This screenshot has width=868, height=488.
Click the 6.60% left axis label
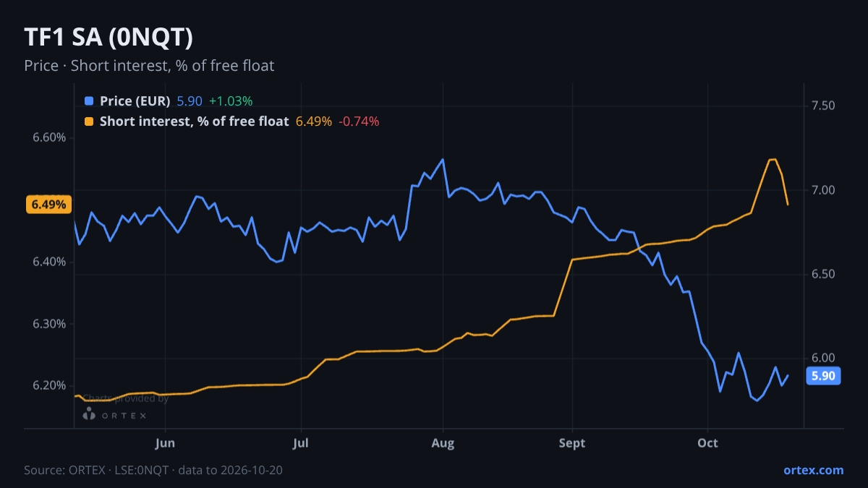[x=49, y=138]
